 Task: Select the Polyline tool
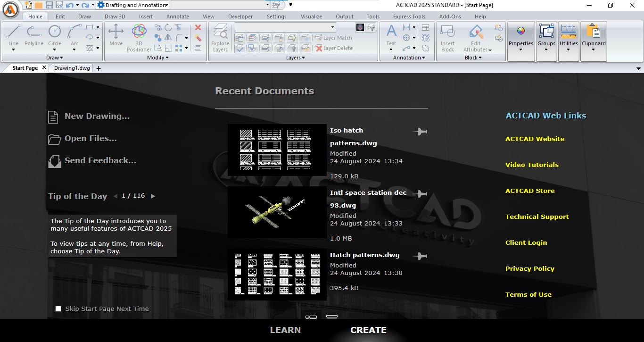[33, 35]
